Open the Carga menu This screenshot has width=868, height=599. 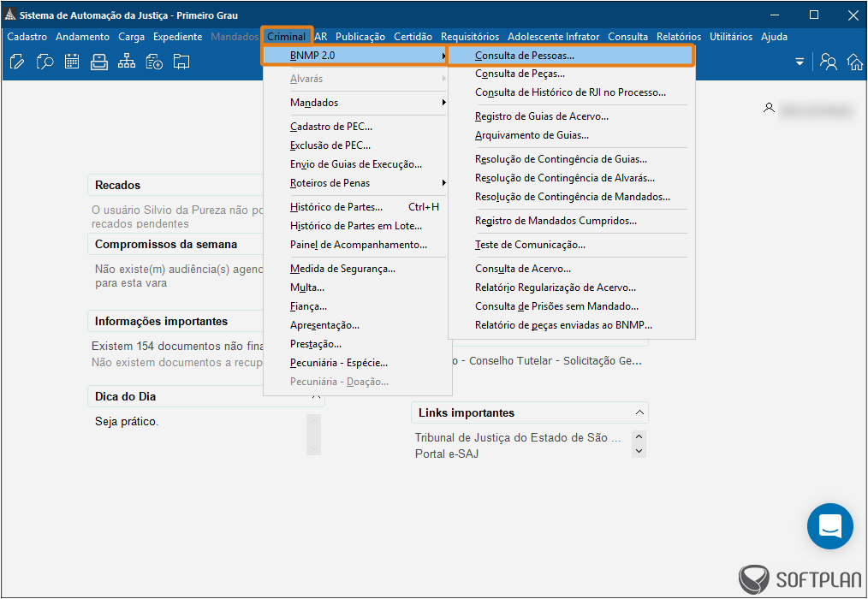pyautogui.click(x=131, y=37)
